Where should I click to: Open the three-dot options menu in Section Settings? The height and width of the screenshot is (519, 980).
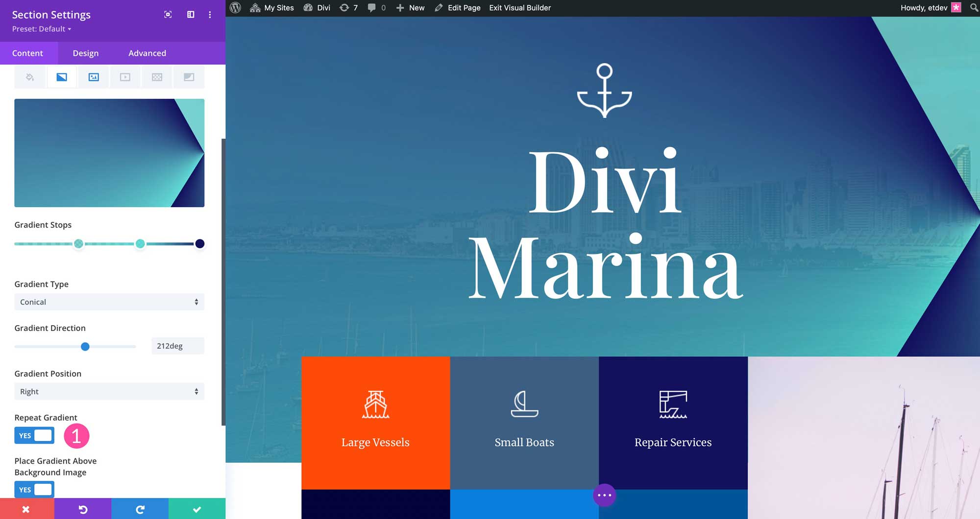pyautogui.click(x=210, y=15)
